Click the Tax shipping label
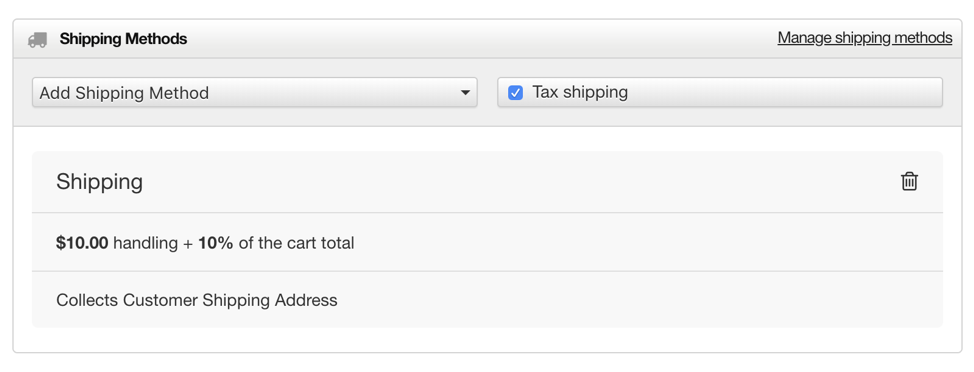Screen dimensions: 974x372 tap(580, 93)
